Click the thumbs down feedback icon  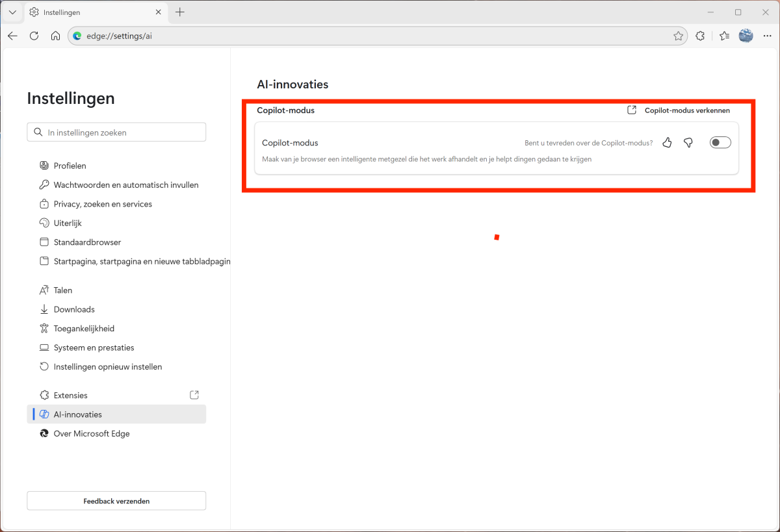[688, 143]
